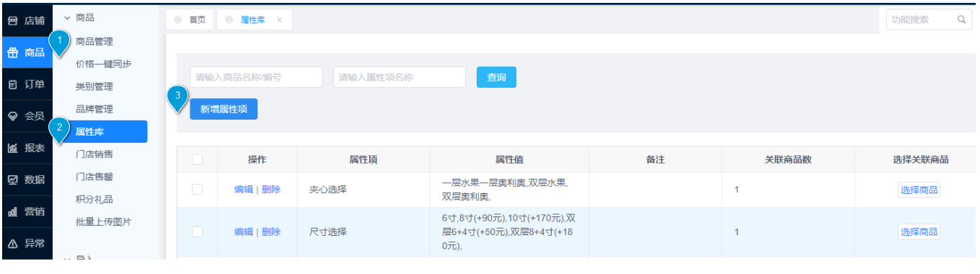Screen dimensions: 980x274
Task: Open 批量上传图片 in the submenu
Action: click(104, 221)
